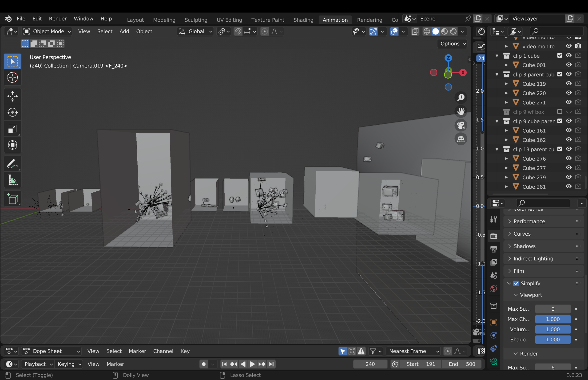
Task: Uncheck the Simplify checkbox
Action: point(516,283)
